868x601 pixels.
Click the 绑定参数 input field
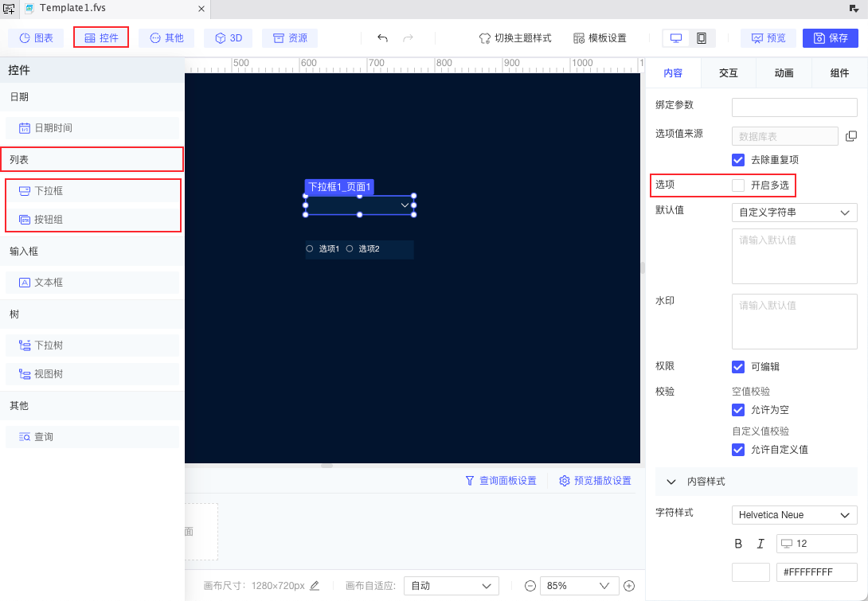[795, 107]
